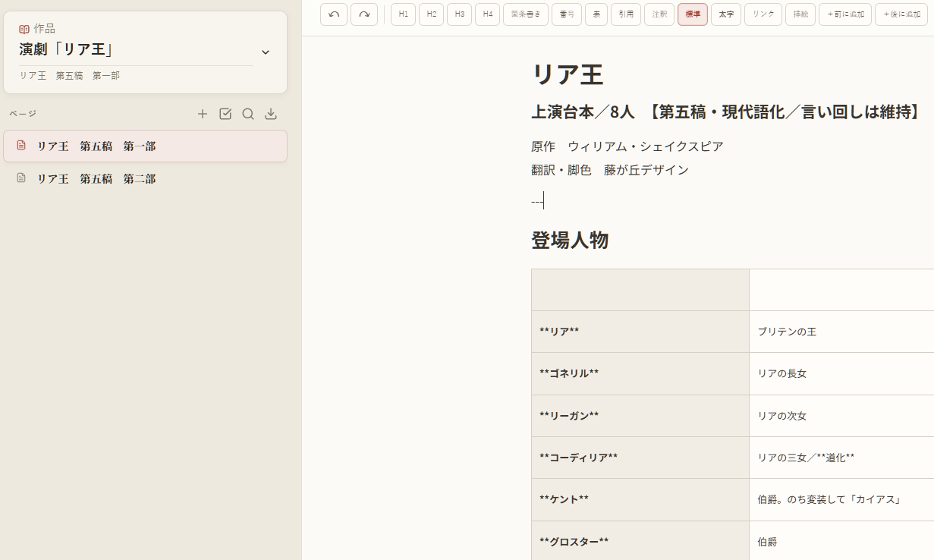Click table cell **リア**
Image resolution: width=934 pixels, height=560 pixels.
(640, 332)
